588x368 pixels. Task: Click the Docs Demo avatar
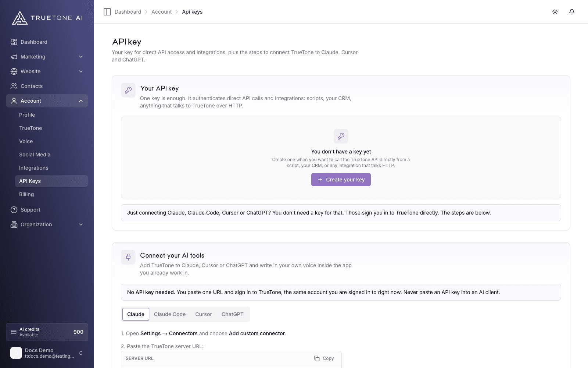point(16,353)
